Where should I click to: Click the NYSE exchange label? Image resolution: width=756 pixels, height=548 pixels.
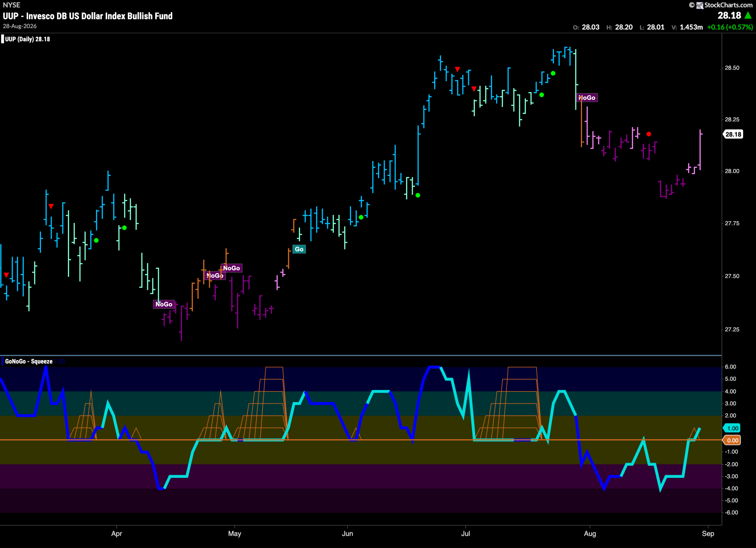pyautogui.click(x=11, y=5)
